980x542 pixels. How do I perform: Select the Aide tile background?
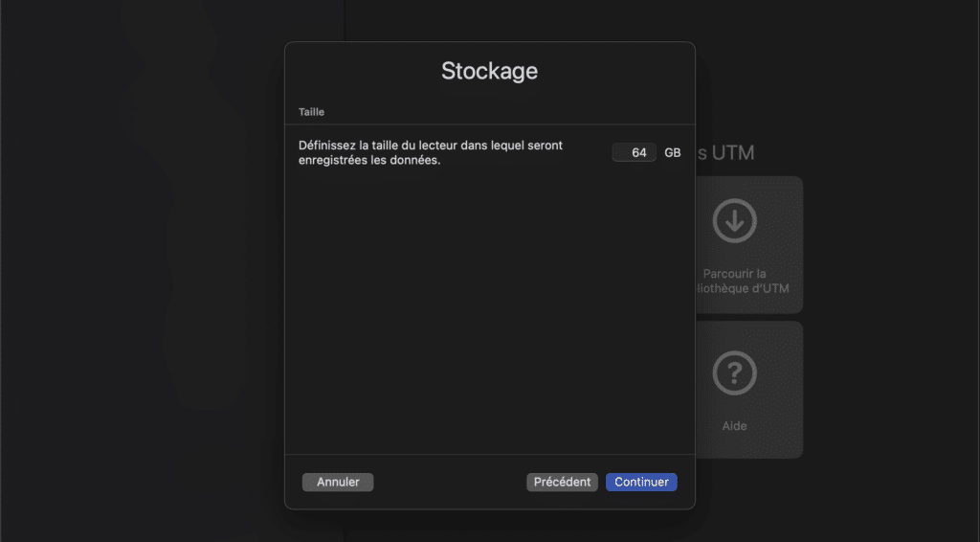pos(749,390)
